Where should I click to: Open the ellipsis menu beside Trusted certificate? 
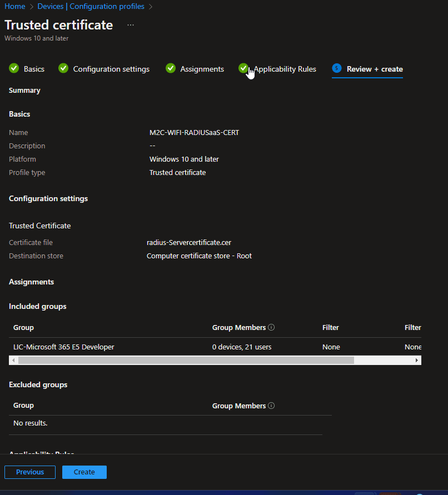[131, 25]
